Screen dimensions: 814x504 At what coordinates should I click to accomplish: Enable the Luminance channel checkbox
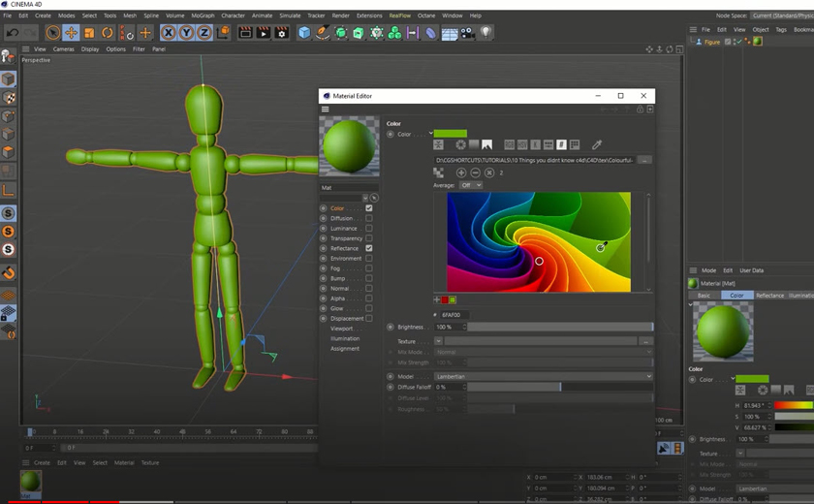(x=368, y=229)
